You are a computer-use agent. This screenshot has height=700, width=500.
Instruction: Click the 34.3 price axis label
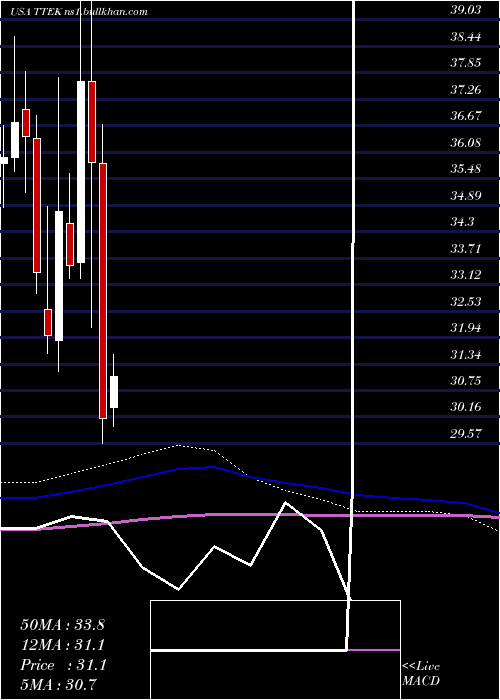click(x=462, y=222)
